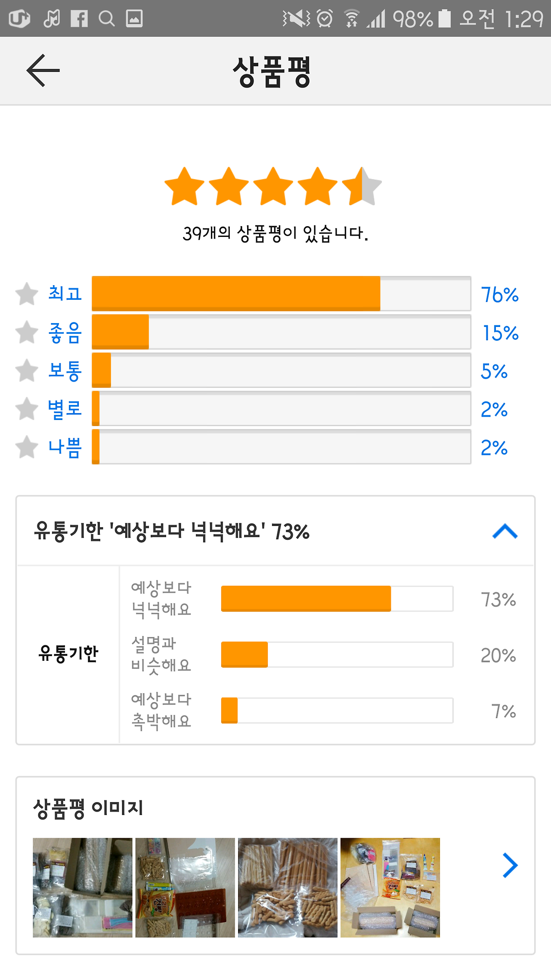Tap the music note notification icon
This screenshot has width=551, height=980.
click(52, 19)
